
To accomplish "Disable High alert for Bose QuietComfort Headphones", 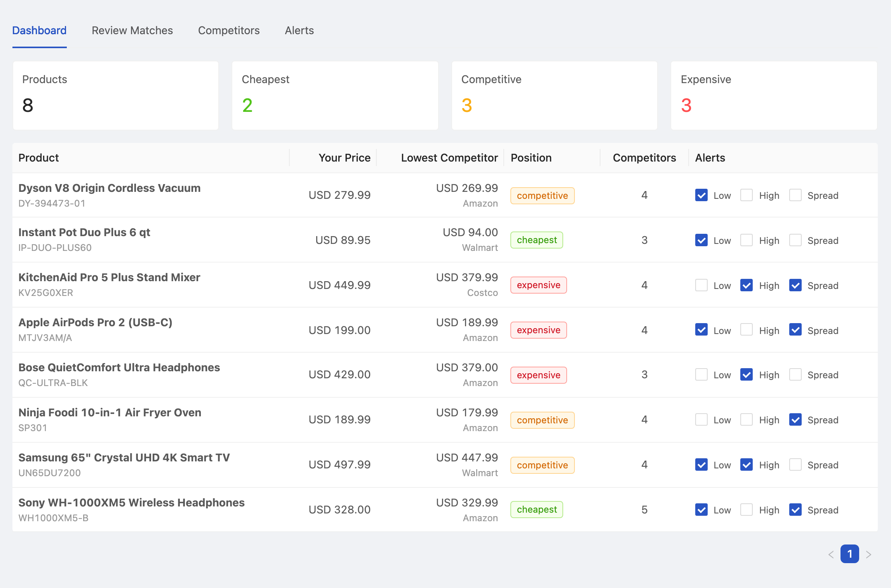I will point(746,374).
